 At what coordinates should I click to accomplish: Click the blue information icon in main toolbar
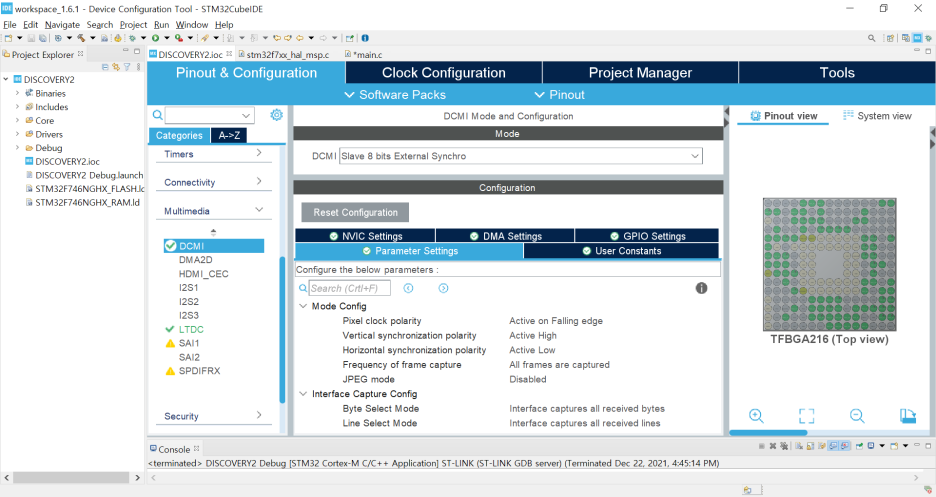[365, 38]
